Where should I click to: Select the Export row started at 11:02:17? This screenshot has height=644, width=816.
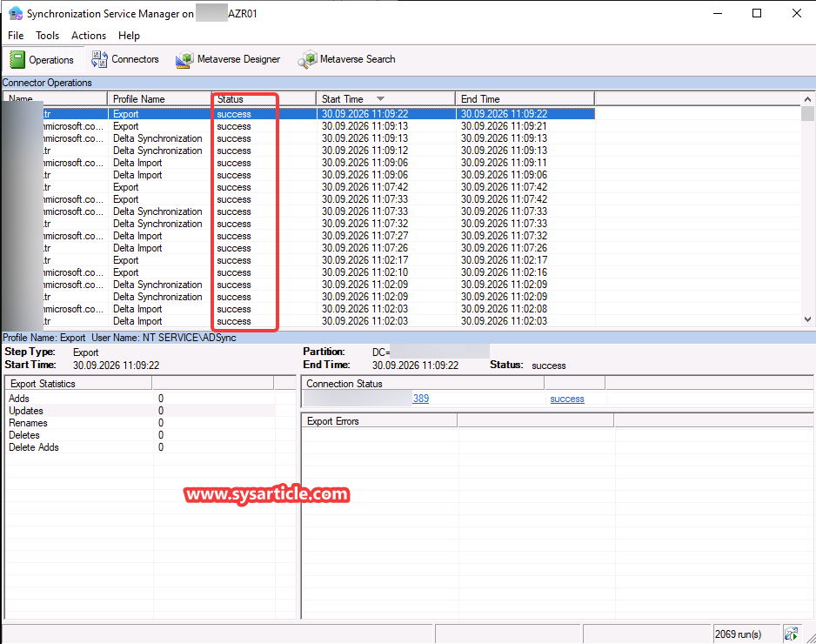[298, 260]
